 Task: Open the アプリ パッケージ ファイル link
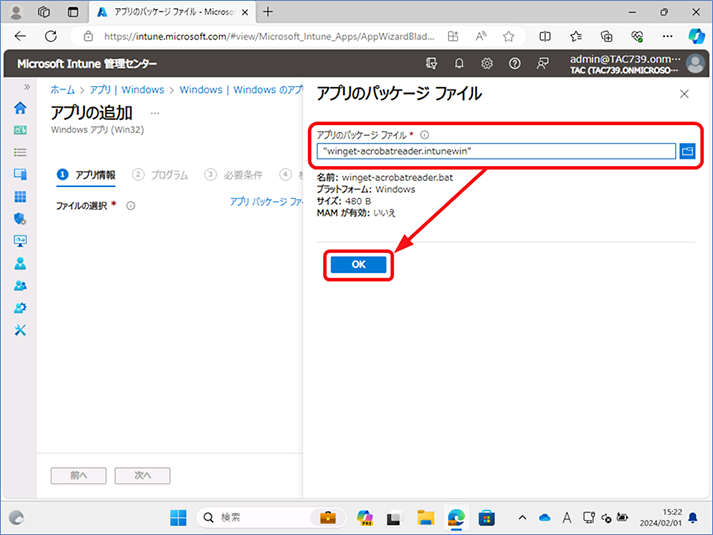[x=266, y=202]
